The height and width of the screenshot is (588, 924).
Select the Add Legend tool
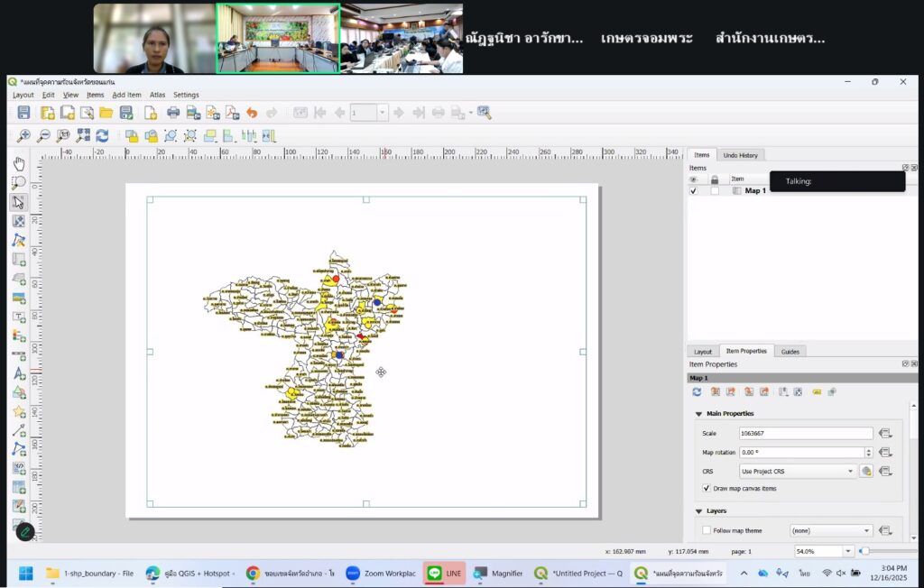pyautogui.click(x=19, y=335)
